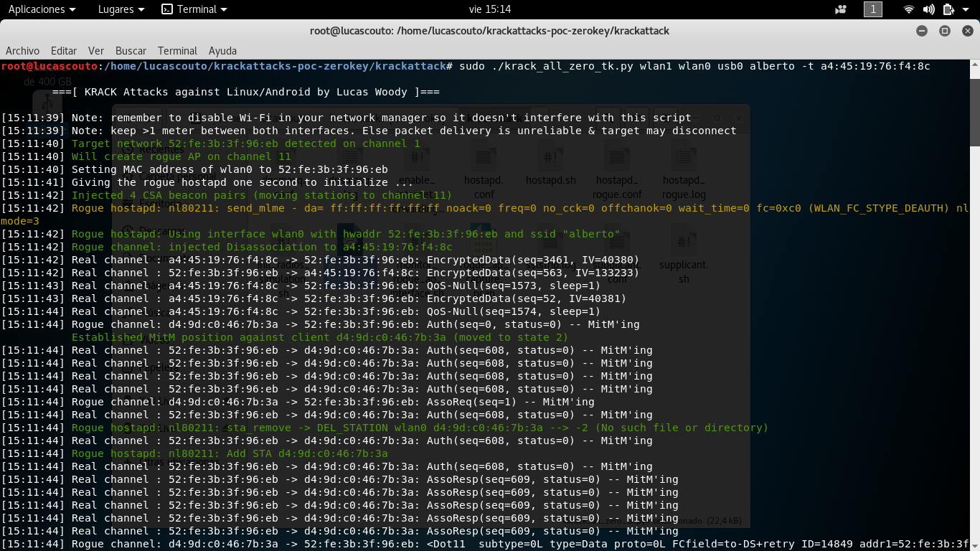This screenshot has width=980, height=551.
Task: Click 'Giving the rogue hostapd one second' line
Action: tap(207, 182)
